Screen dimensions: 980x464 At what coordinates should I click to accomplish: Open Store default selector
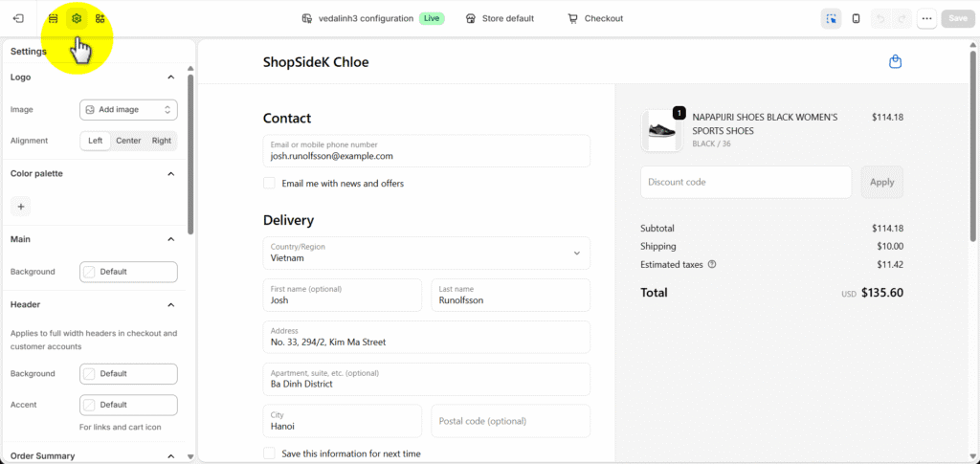(500, 19)
